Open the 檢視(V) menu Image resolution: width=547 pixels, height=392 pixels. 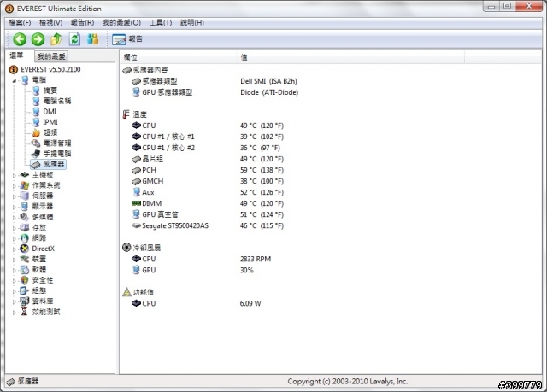50,23
